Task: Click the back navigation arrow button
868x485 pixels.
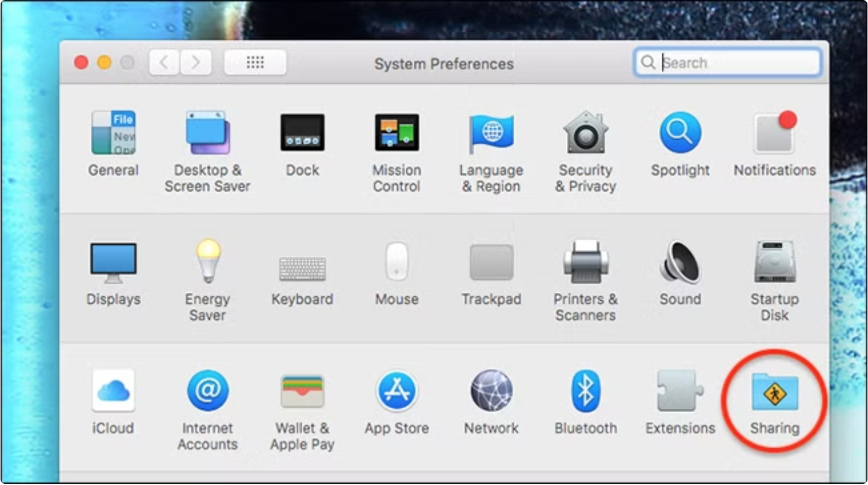Action: 164,62
